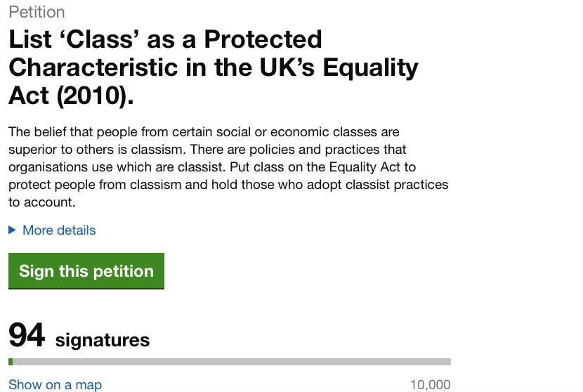Click the green filled part of the signature bar

[11, 362]
